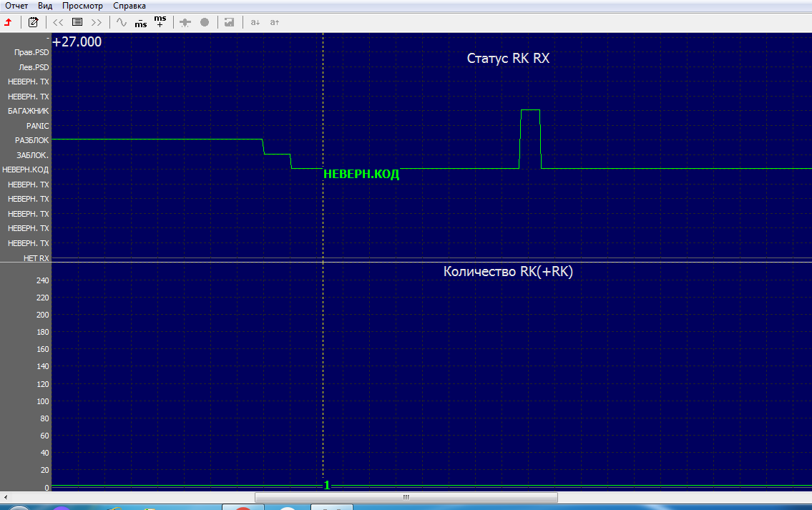Click the 'a' up-arrow amplitude icon
The width and height of the screenshot is (812, 510).
tap(275, 22)
